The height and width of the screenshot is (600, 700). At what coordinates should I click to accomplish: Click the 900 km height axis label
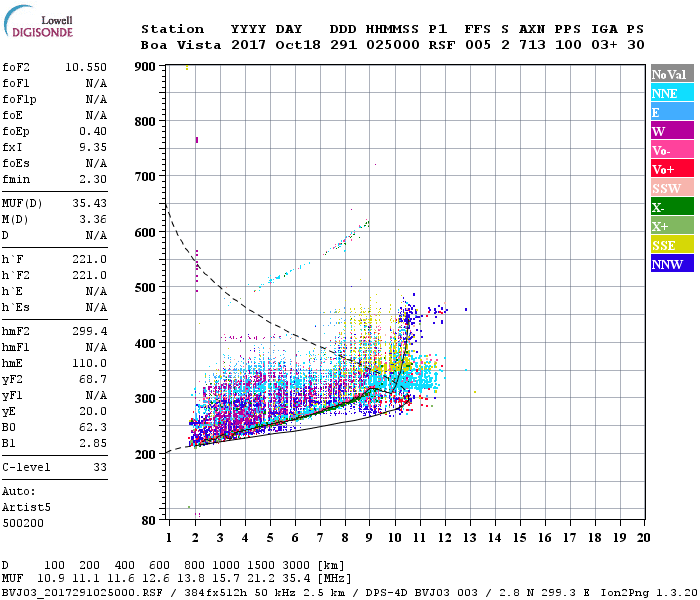145,67
